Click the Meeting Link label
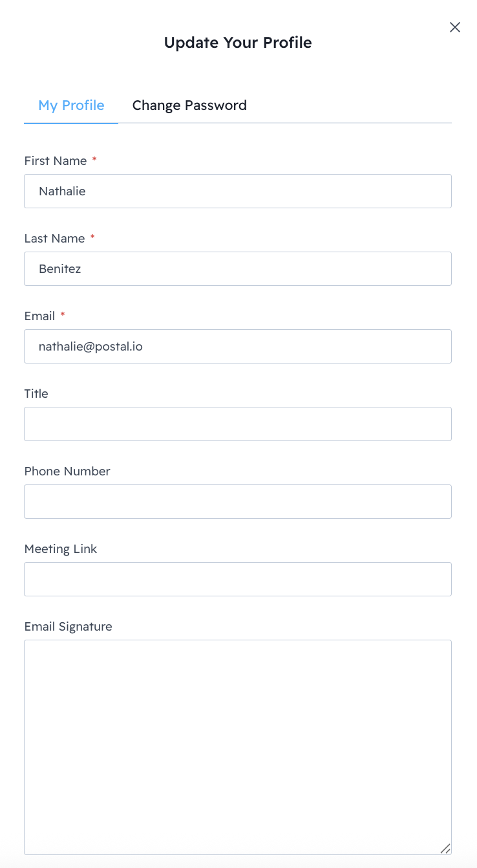The height and width of the screenshot is (868, 477). (x=61, y=549)
